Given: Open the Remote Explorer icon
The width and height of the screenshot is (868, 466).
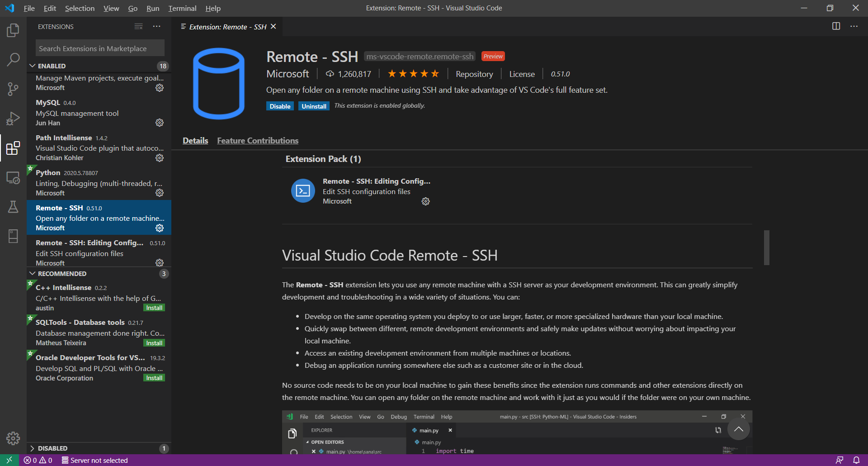Looking at the screenshot, I should (13, 178).
